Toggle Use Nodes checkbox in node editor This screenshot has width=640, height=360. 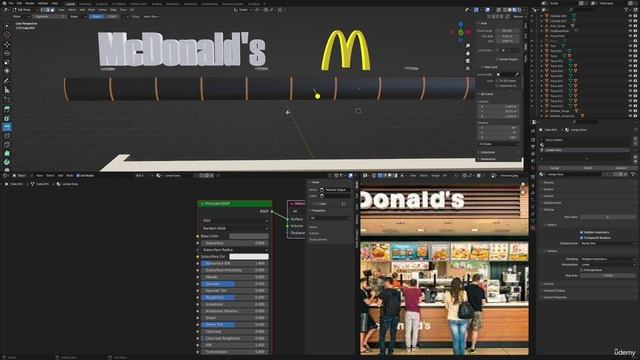[x=78, y=176]
